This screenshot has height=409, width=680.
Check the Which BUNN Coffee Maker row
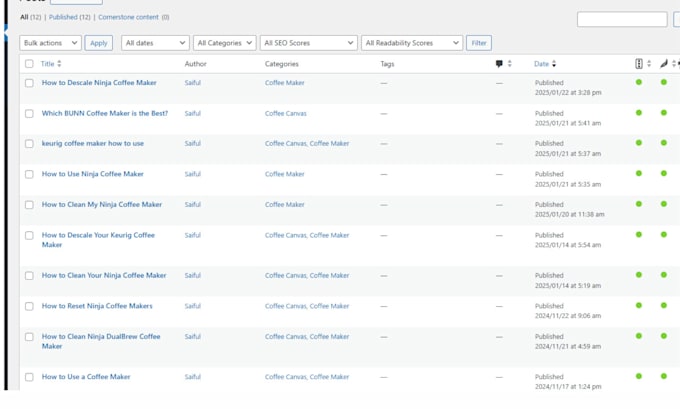point(29,114)
